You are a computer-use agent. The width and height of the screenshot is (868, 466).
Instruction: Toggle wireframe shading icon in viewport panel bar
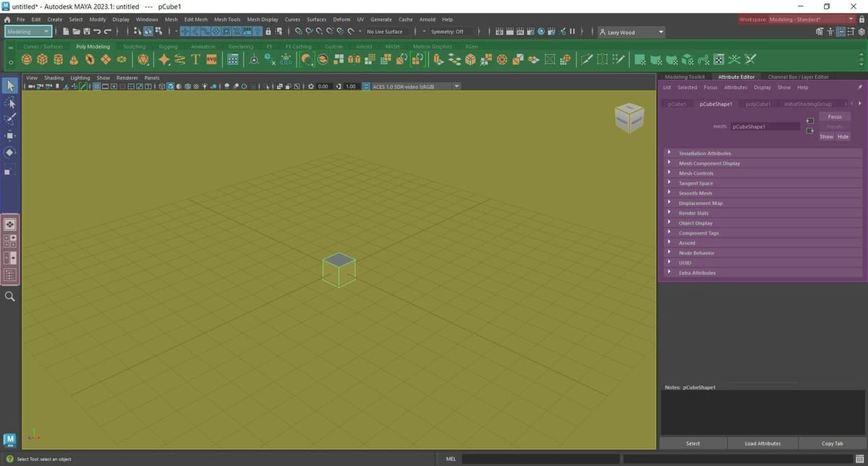point(161,85)
